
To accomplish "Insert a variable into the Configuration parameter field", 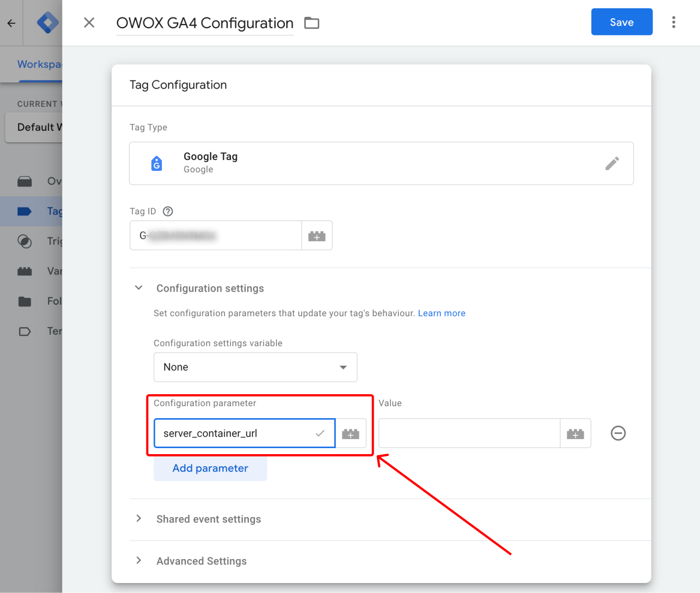I will pyautogui.click(x=351, y=434).
